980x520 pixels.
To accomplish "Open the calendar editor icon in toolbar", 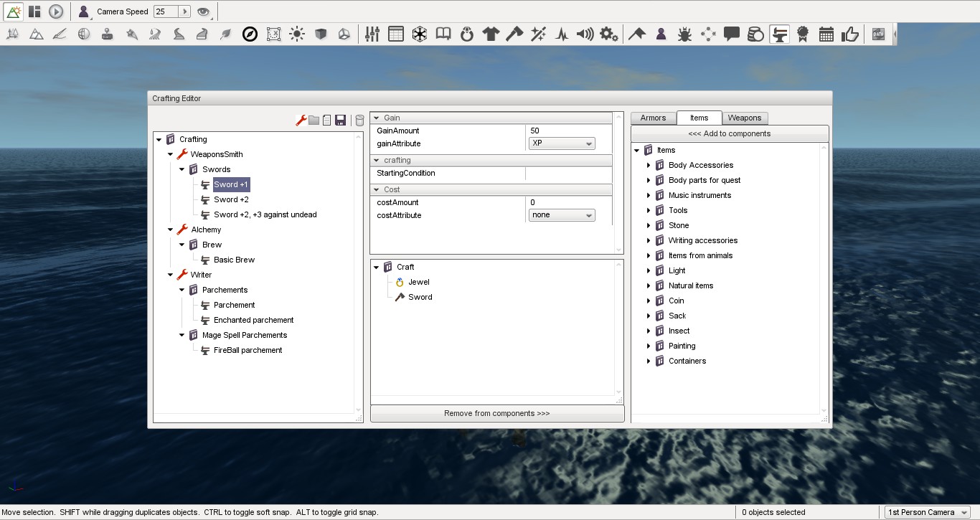I will (826, 33).
